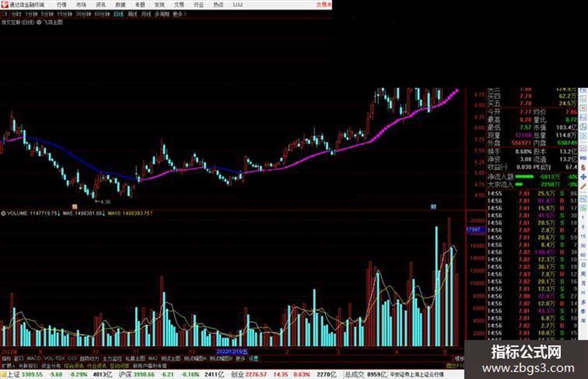
Task: Click the 窗口 button in indicator bar
Action: [x=19, y=358]
